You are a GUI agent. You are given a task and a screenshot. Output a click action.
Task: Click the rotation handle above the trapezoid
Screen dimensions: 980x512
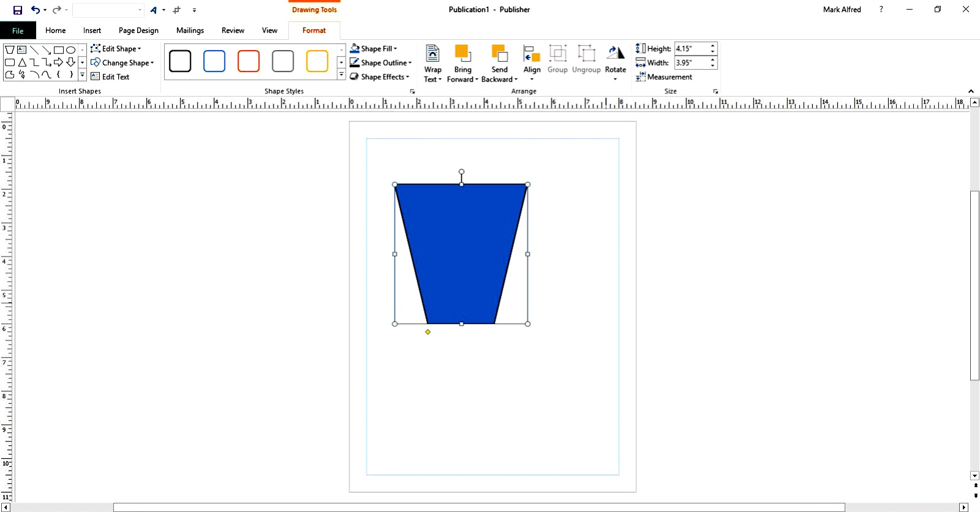tap(461, 172)
